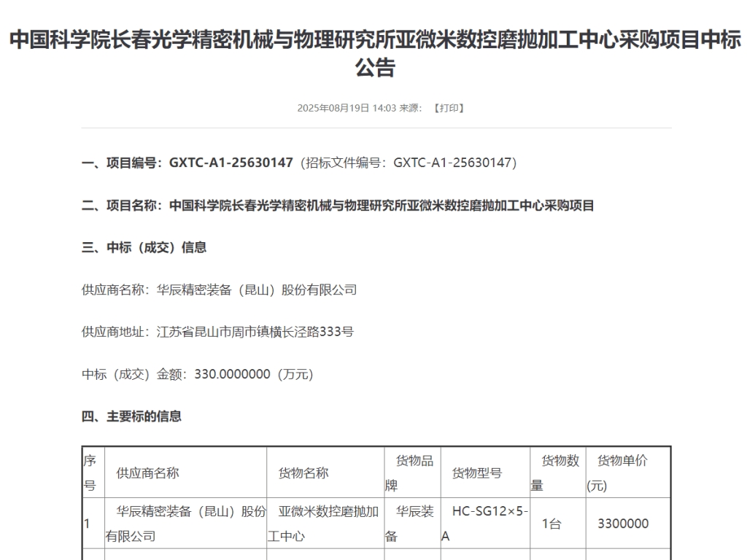Click the unit price cell 3300000
Viewport: 747px width, 560px height.
(x=628, y=524)
